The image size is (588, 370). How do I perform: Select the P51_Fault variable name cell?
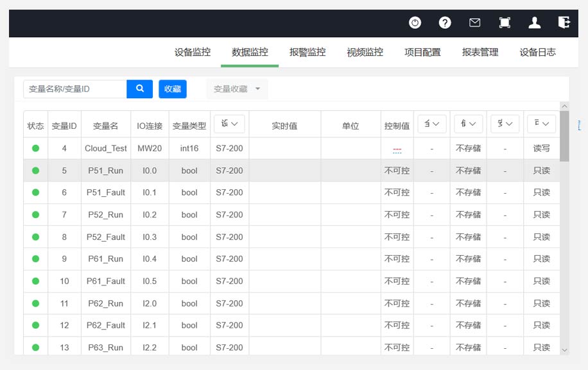pos(106,192)
